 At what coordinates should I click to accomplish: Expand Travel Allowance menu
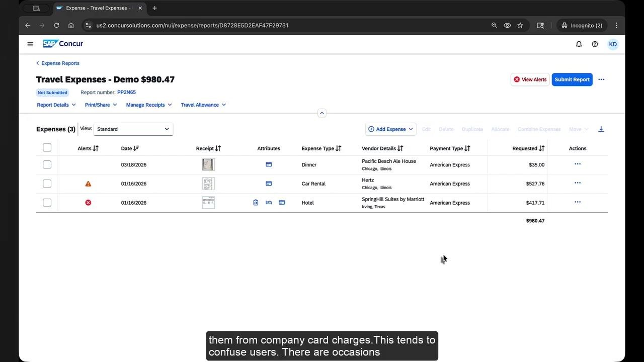click(x=203, y=105)
